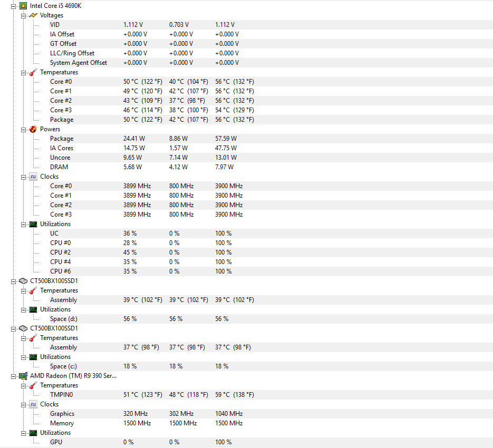Select Core #3 under CPU Clocks
Image resolution: width=493 pixels, height=448 pixels.
[270, 215]
